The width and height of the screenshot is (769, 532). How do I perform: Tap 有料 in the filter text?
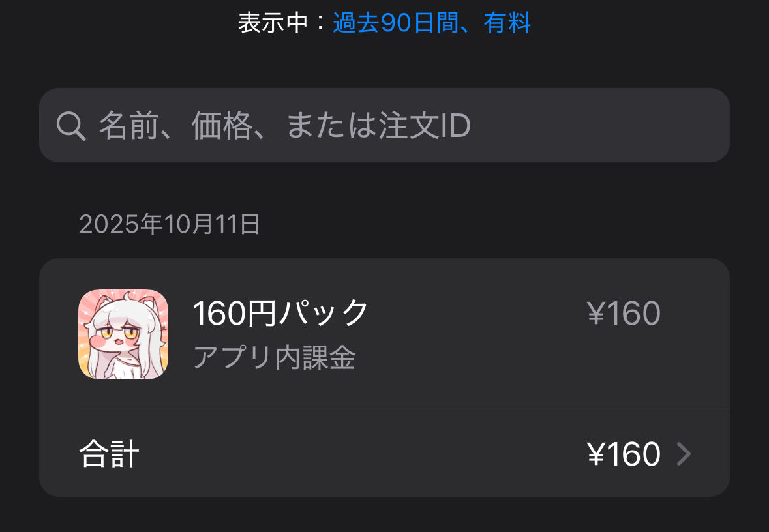click(x=507, y=23)
